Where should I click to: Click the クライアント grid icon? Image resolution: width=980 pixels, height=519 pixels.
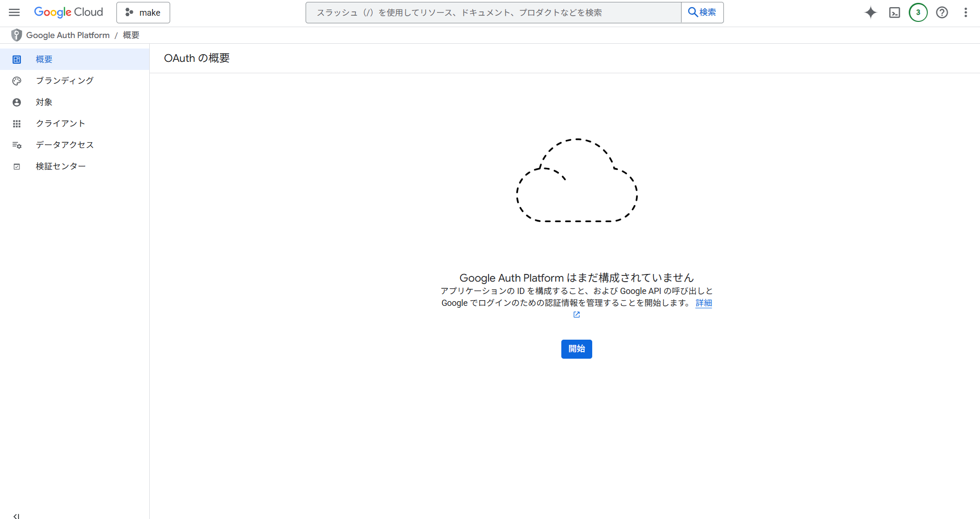[x=17, y=124]
